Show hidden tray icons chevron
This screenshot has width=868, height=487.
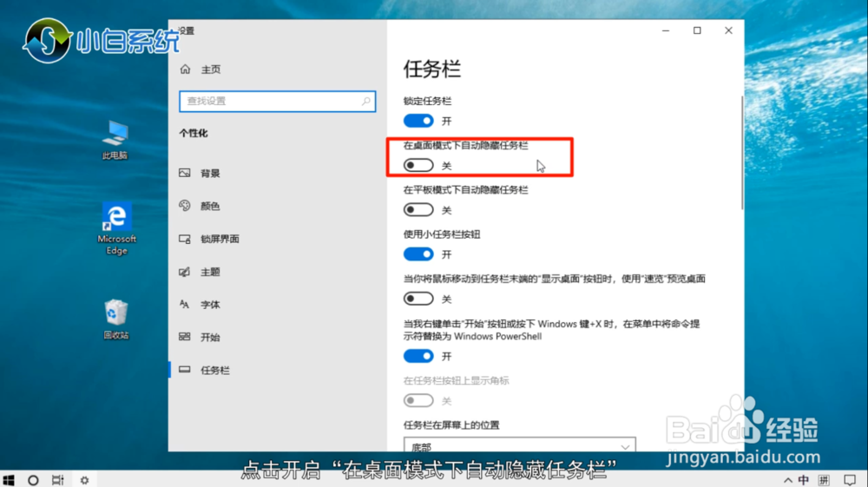(788, 480)
